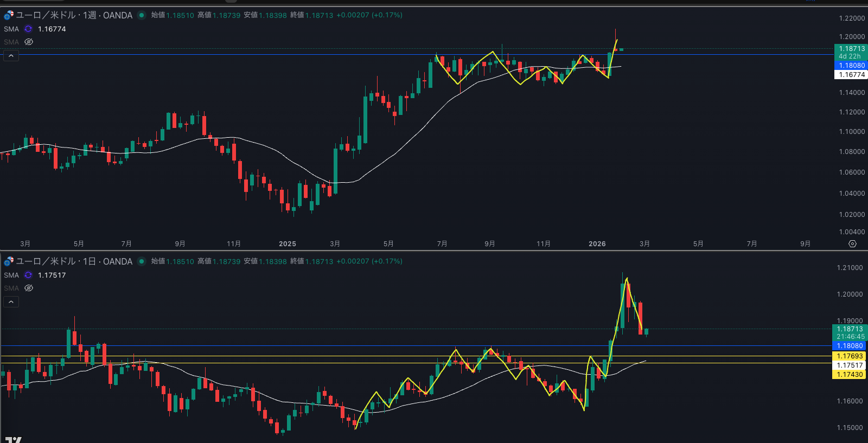Show the hidden SMA indicator on daily chart

29,288
